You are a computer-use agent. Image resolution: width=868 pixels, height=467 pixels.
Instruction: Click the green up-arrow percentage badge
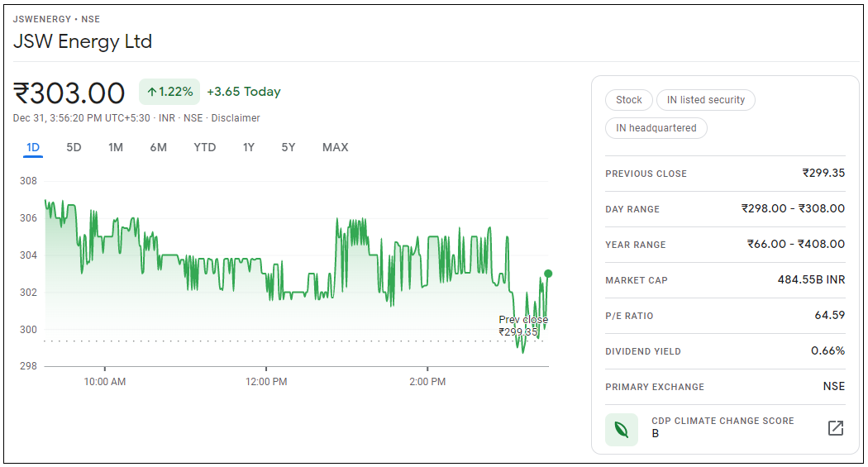coord(169,92)
